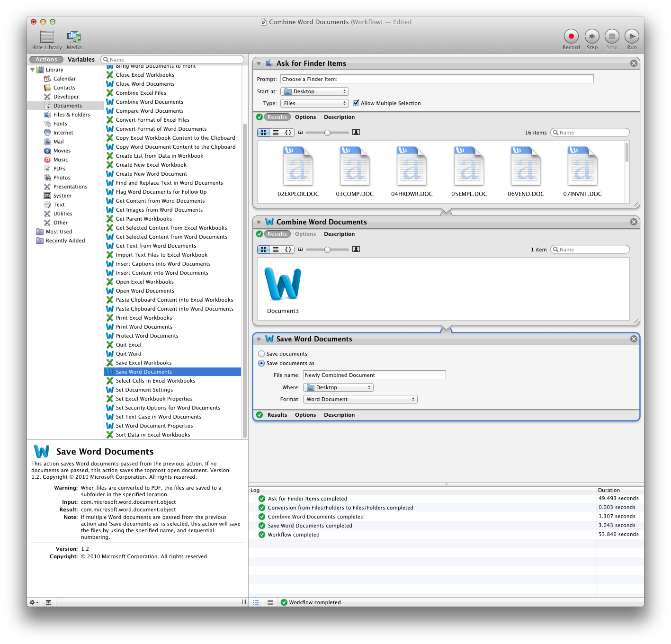This screenshot has height=644, width=671.
Task: Adjust icon size slider in Combine Word Documents
Action: click(x=327, y=250)
